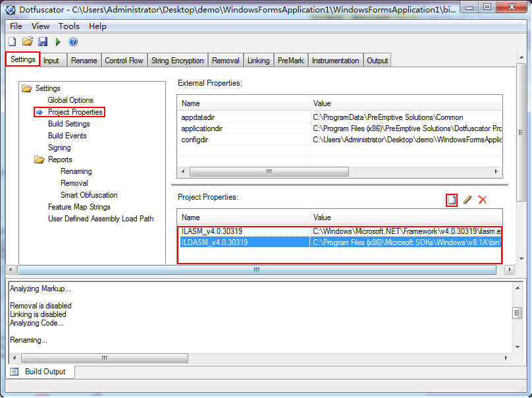Image resolution: width=532 pixels, height=398 pixels.
Task: Start the build with the green play icon
Action: [58, 42]
